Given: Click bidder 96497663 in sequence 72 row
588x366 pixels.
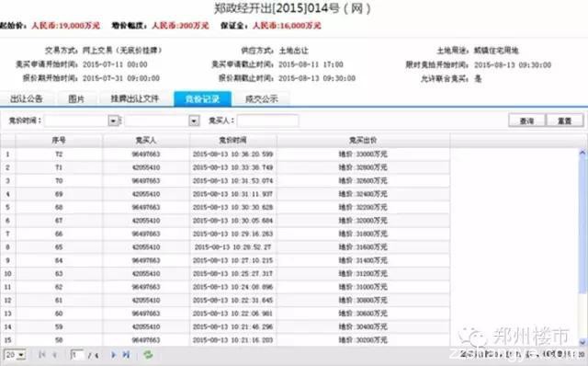Looking at the screenshot, I should (x=146, y=154).
